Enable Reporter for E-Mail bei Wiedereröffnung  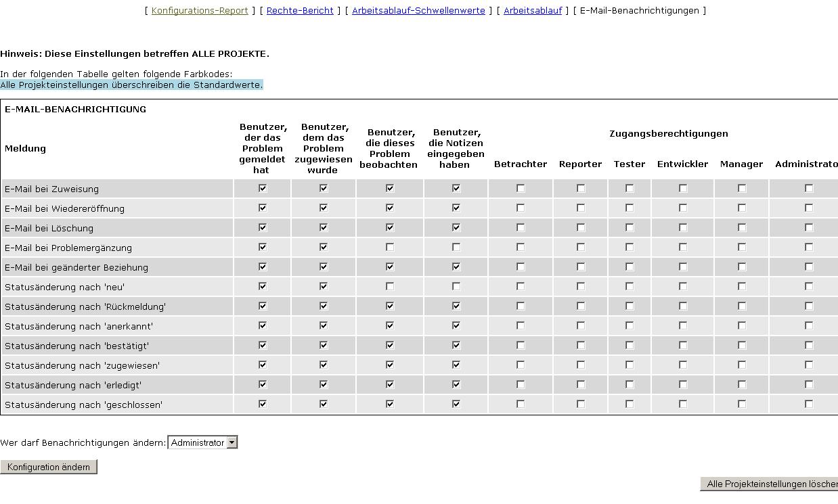click(581, 208)
